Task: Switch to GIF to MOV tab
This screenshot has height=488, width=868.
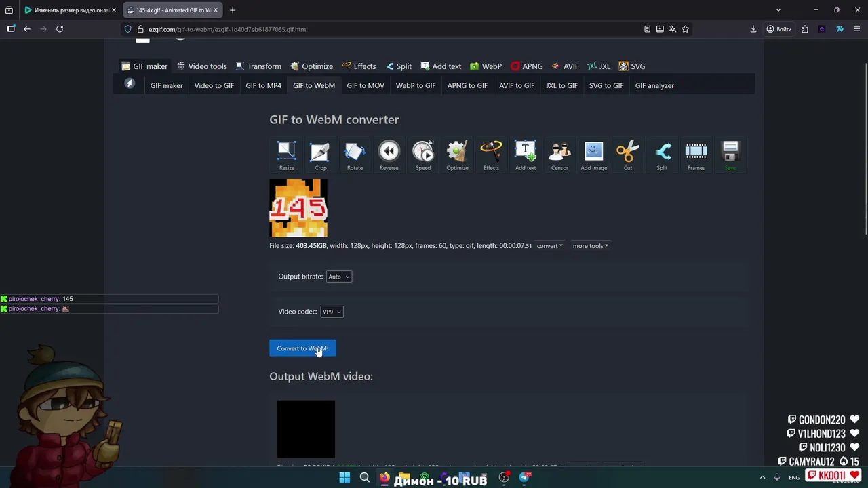Action: click(x=366, y=85)
